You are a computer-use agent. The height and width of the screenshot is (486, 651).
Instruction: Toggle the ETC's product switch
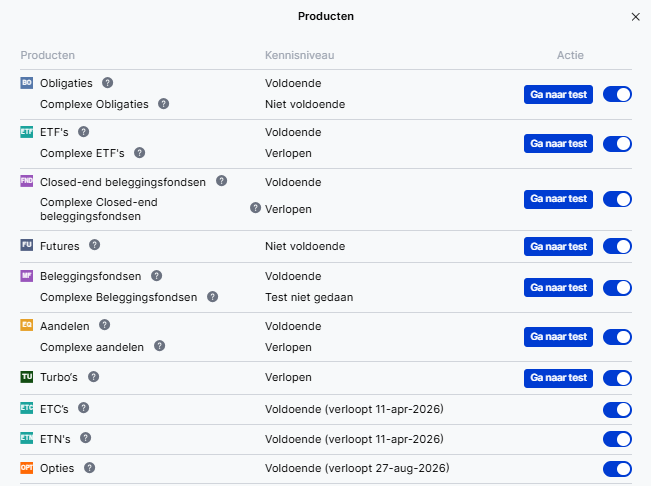click(x=617, y=409)
